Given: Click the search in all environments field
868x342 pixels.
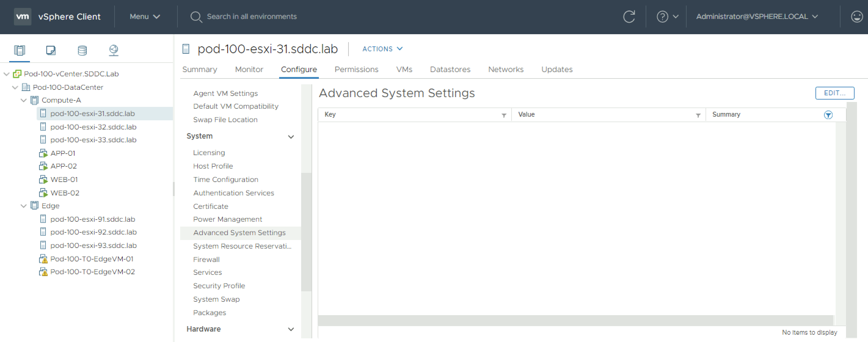Looking at the screenshot, I should point(251,16).
